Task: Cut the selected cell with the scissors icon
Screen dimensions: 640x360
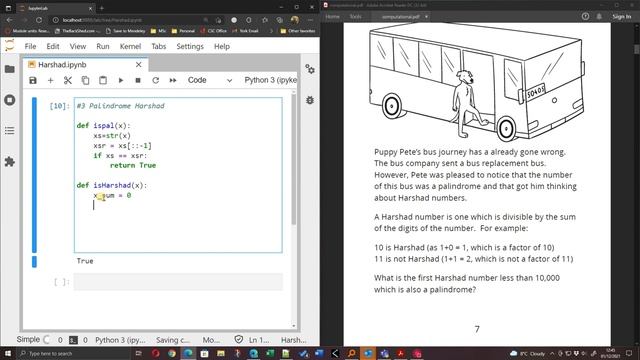Action: tap(68, 80)
